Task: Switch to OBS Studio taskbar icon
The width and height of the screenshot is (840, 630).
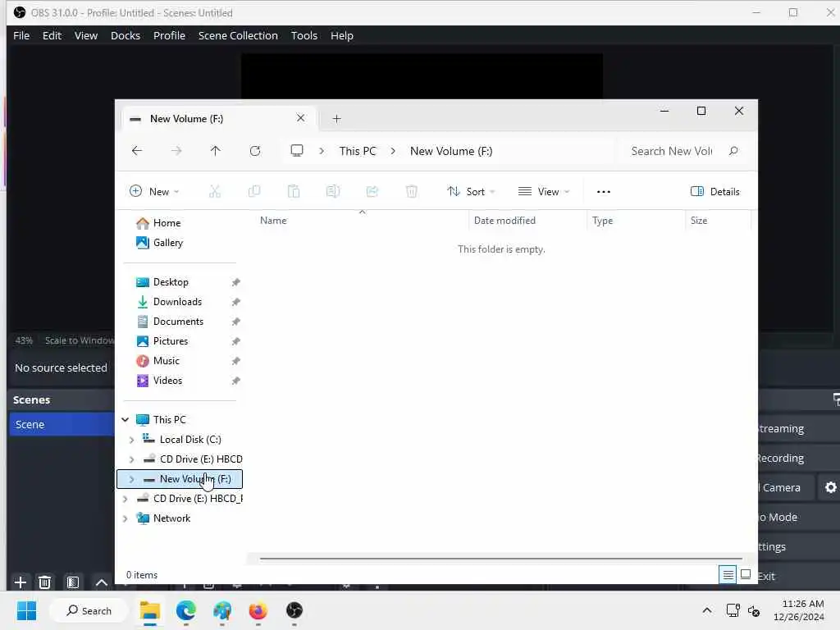Action: [x=294, y=610]
